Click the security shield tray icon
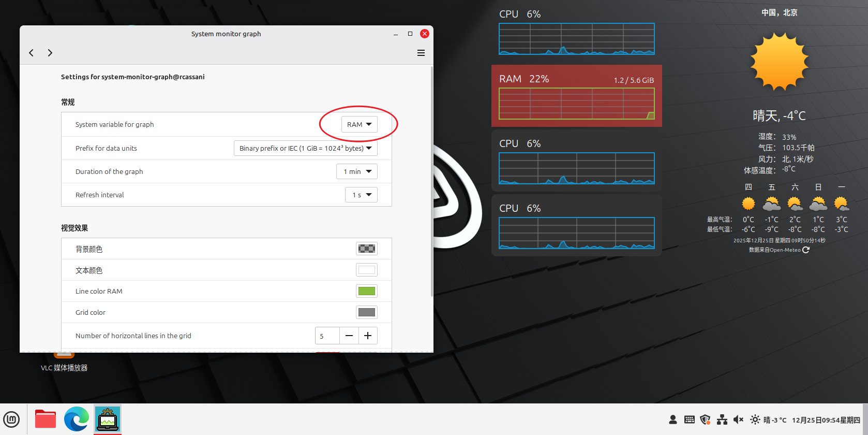Image resolution: width=868 pixels, height=435 pixels. click(x=705, y=420)
